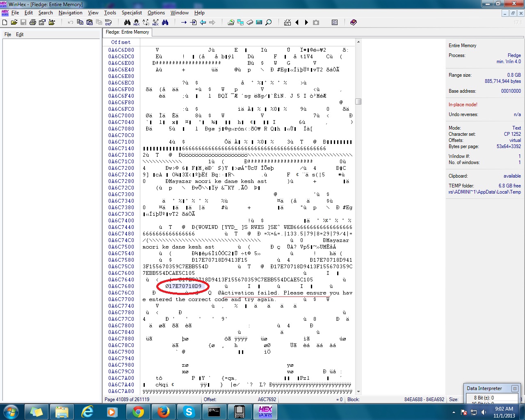Click the Open Folder toolbar icon
Viewport: 525px width, 420px height.
click(52, 22)
